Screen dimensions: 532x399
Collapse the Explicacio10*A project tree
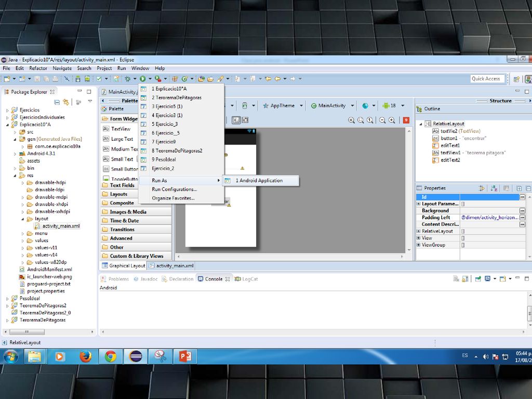click(x=7, y=125)
